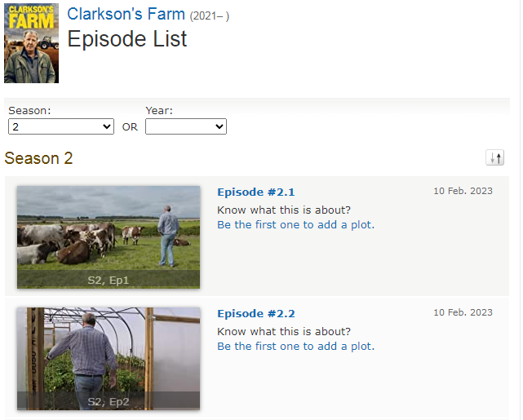Click the S2, Ep2 overlay label
The image size is (523, 420).
pos(109,402)
